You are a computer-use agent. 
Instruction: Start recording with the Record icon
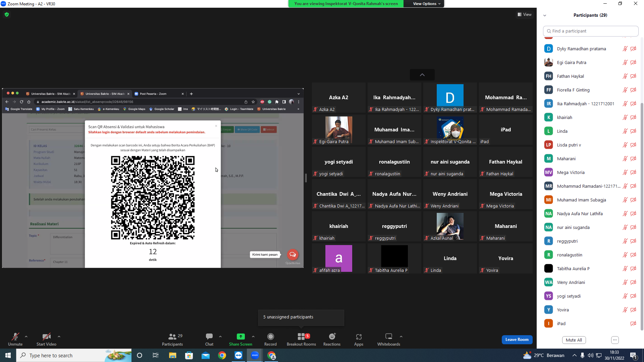point(270,337)
